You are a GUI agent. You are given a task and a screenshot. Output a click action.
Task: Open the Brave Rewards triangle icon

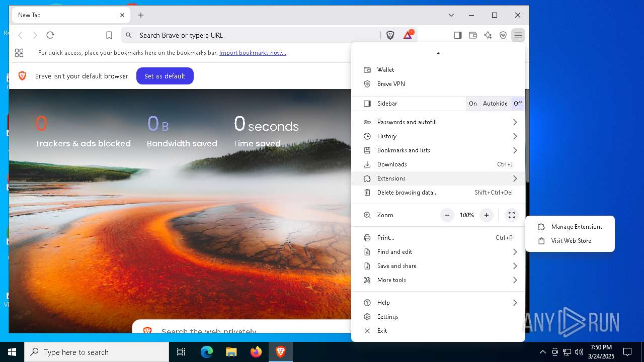pos(408,35)
